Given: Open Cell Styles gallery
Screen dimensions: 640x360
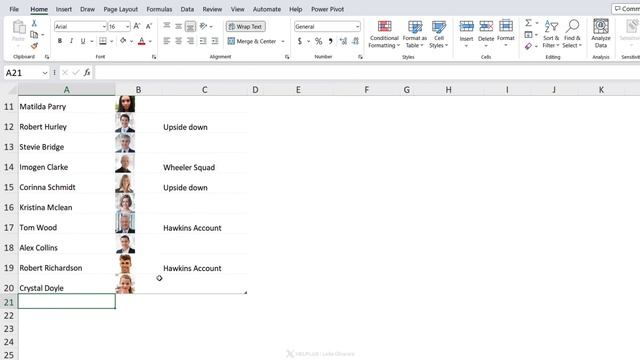Looking at the screenshot, I should point(439,34).
